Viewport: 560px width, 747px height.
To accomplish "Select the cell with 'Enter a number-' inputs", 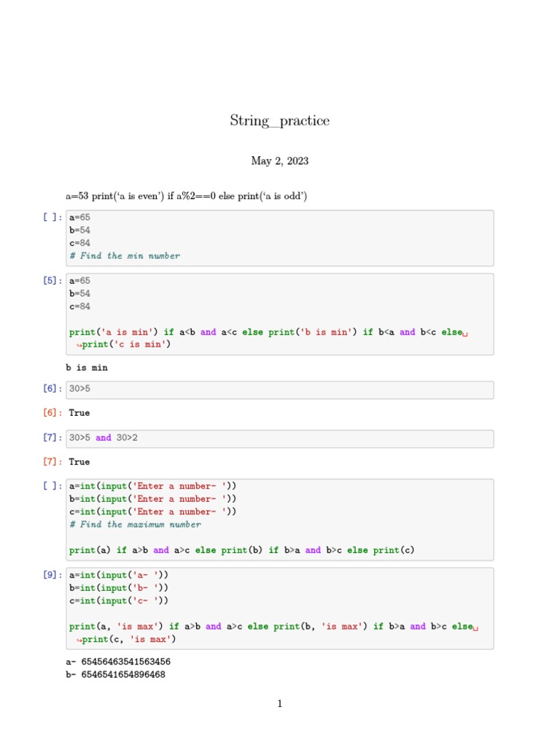I will pyautogui.click(x=279, y=518).
